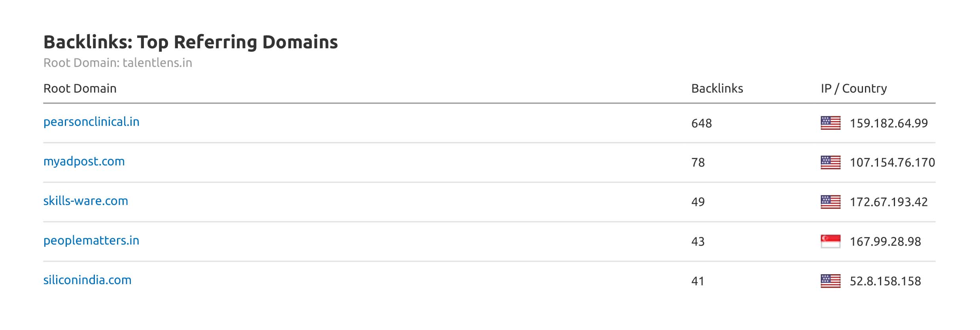Click the Backlinks: Top Referring Domains heading
The width and height of the screenshot is (980, 330).
coord(191,42)
